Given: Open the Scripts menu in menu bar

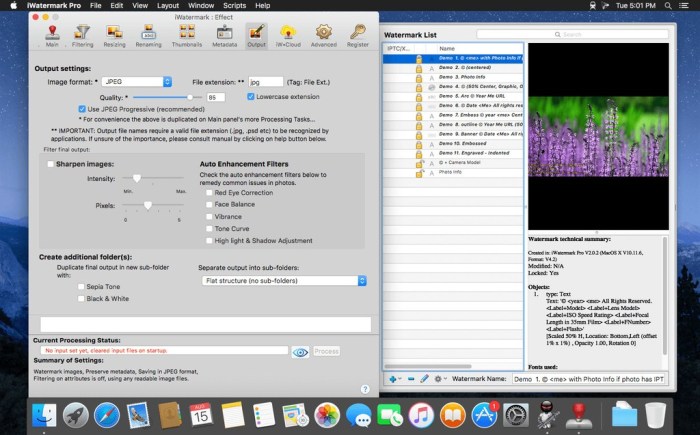Looking at the screenshot, I should (235, 5).
